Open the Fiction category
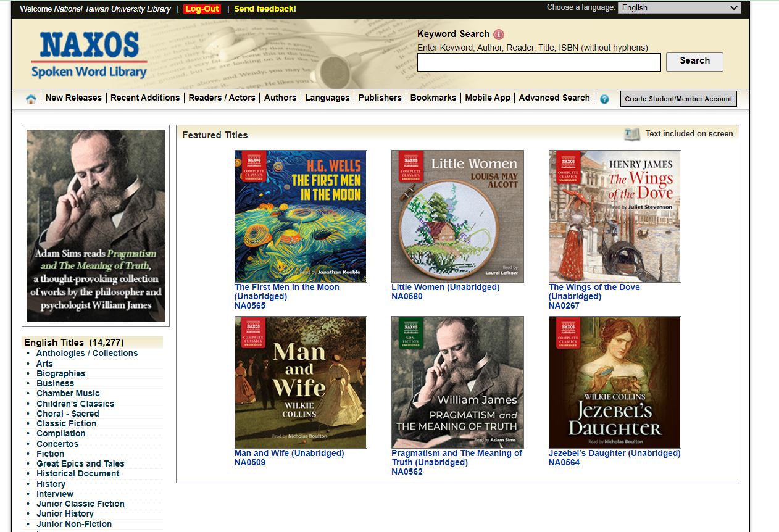779x532 pixels. click(50, 454)
